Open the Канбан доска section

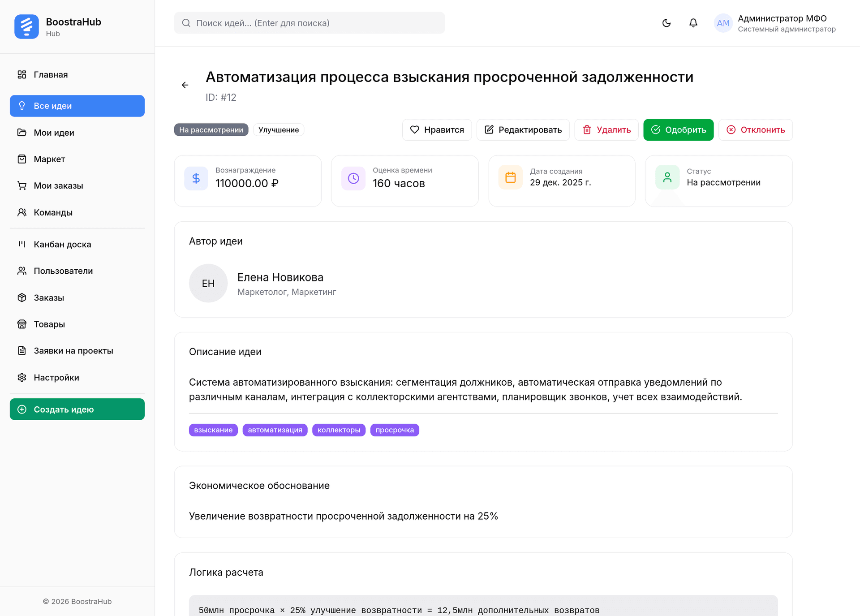62,244
